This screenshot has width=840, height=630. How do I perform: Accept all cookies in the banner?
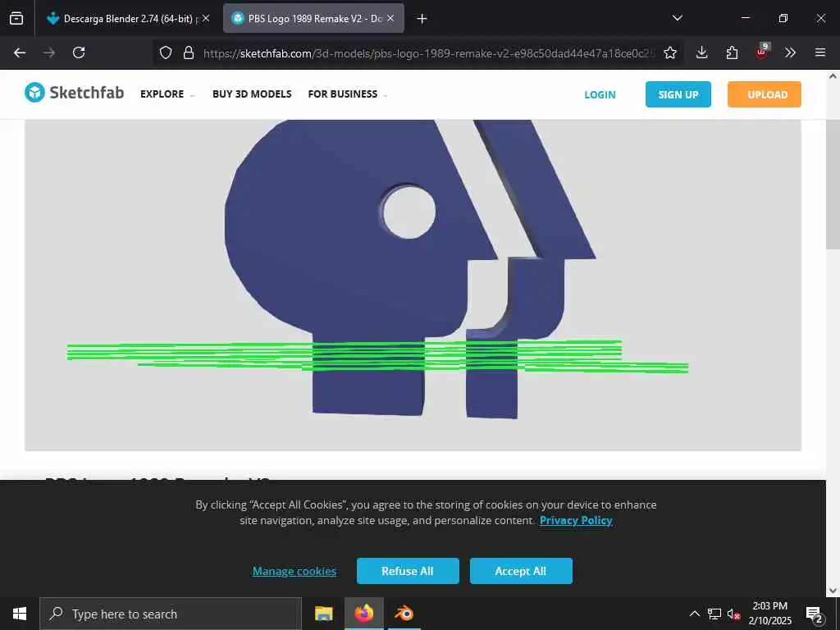521,571
